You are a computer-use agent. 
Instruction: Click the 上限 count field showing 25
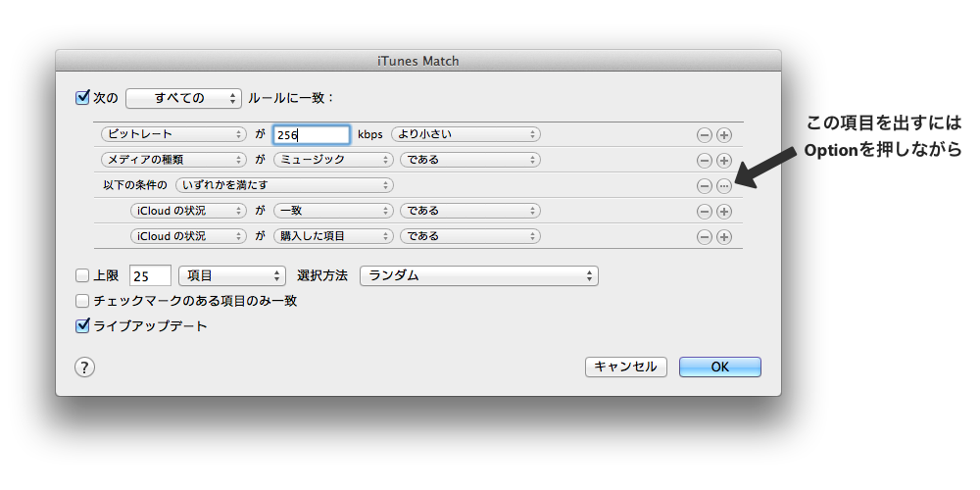click(150, 275)
